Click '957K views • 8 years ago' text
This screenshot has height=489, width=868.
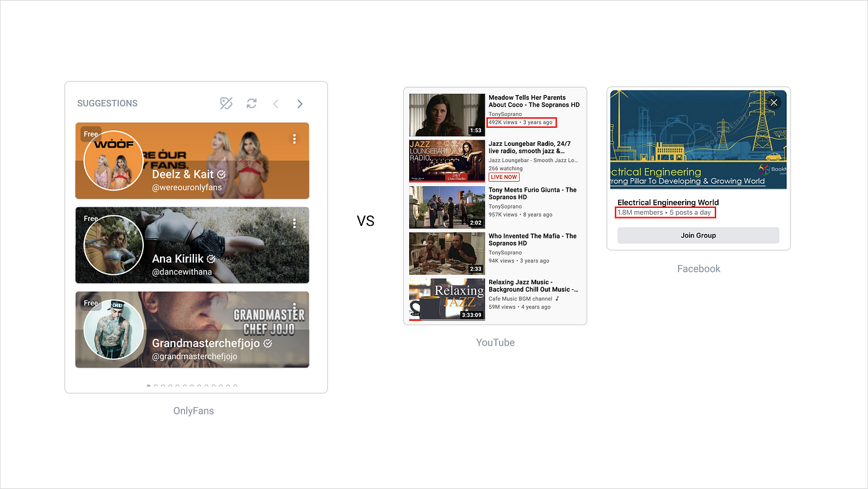coord(520,215)
